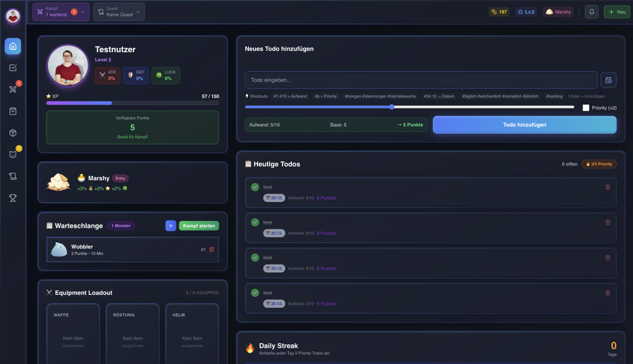Delete the Wobbler using its trash icon
The height and width of the screenshot is (364, 633).
[212, 249]
